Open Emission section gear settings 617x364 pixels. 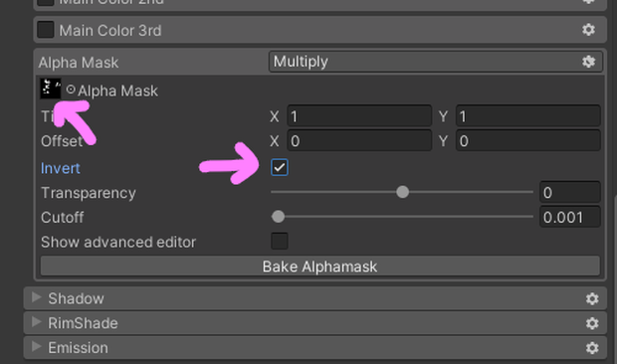coord(592,348)
